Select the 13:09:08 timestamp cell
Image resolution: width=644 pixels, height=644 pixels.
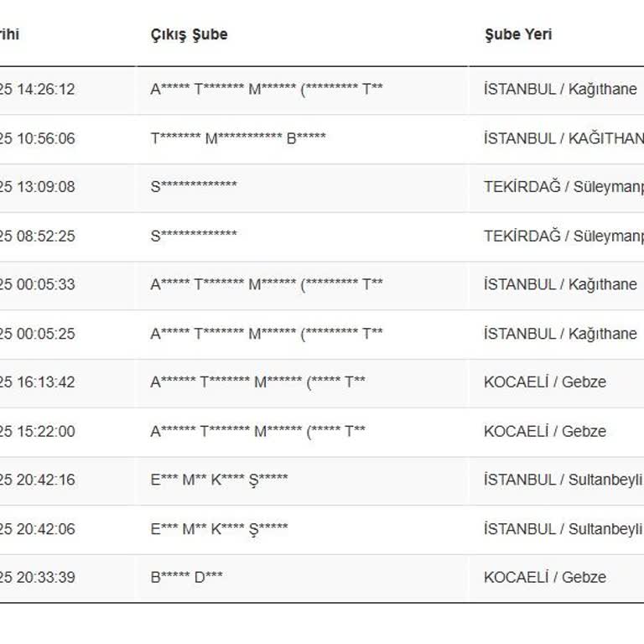click(38, 187)
